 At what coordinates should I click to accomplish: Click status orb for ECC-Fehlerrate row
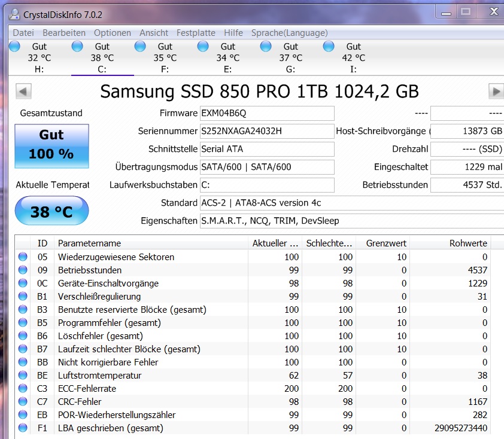(23, 388)
